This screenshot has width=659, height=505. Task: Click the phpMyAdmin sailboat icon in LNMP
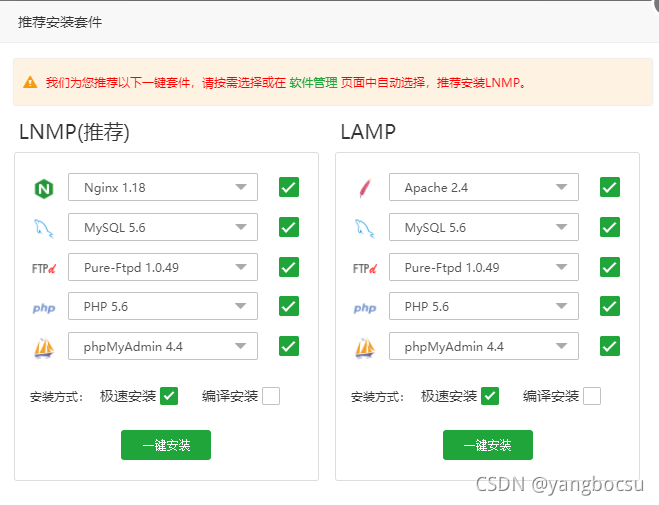click(44, 348)
